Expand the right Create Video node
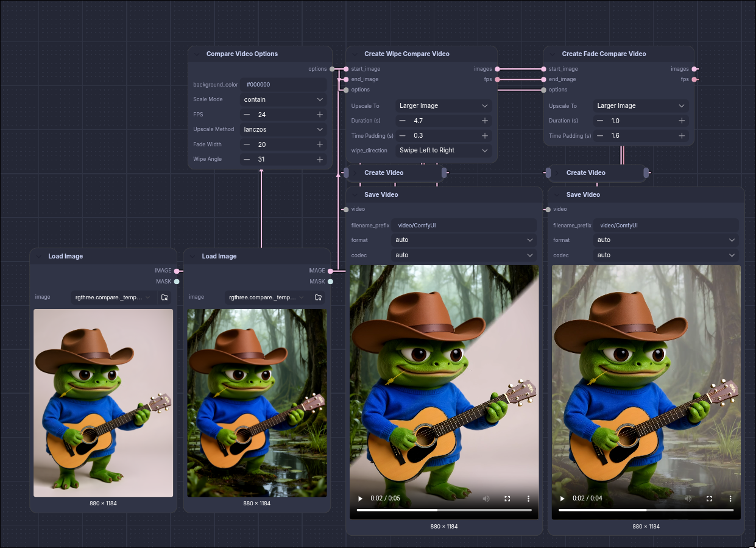Screen dimensions: 756x548 pos(557,173)
